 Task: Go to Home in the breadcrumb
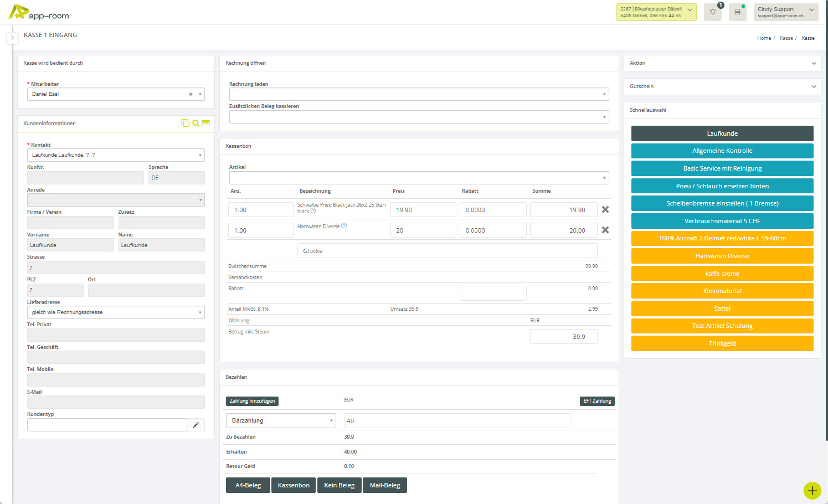(x=764, y=38)
